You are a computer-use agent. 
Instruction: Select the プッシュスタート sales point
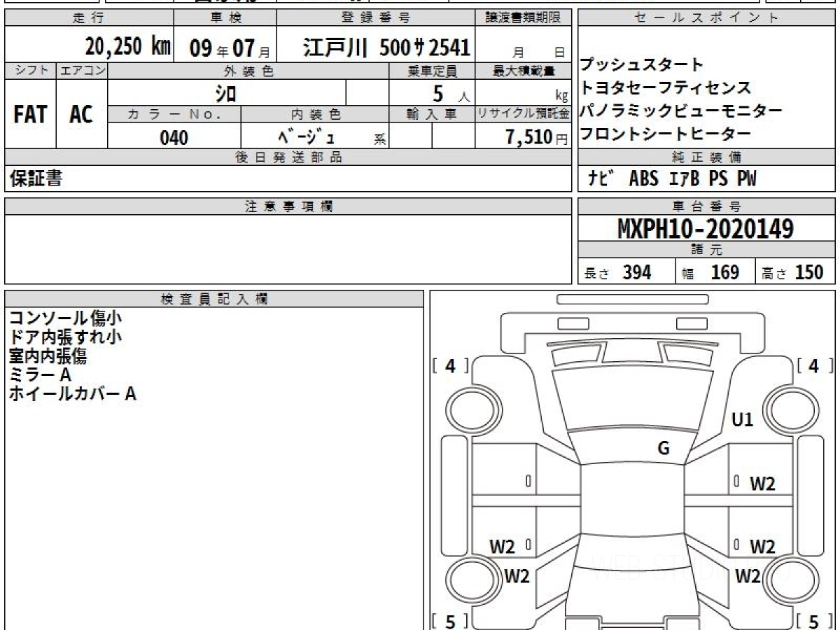(x=641, y=65)
